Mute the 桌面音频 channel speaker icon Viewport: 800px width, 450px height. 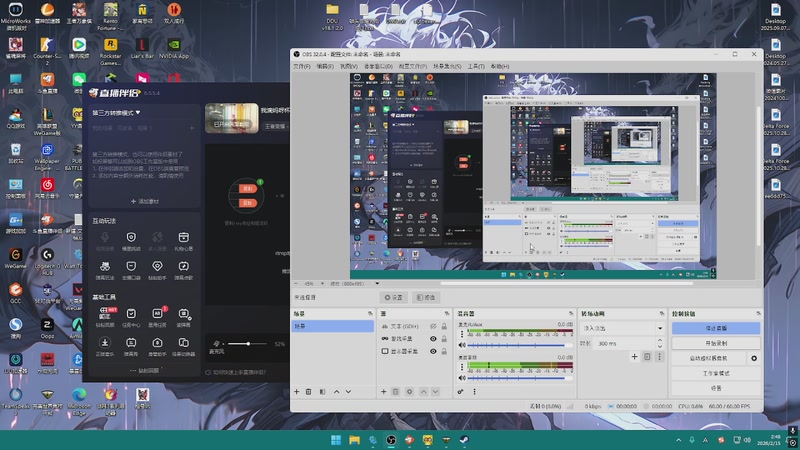(x=462, y=378)
